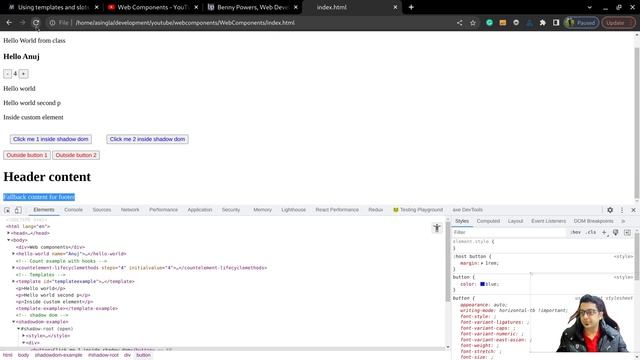
Task: Click the counter plus button
Action: tap(23, 74)
